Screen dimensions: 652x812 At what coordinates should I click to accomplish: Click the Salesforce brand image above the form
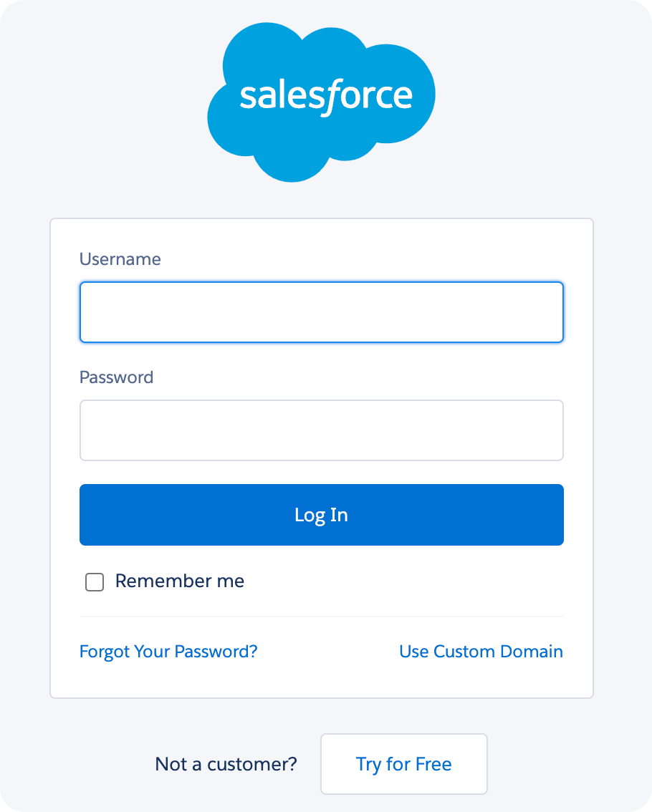click(x=322, y=97)
